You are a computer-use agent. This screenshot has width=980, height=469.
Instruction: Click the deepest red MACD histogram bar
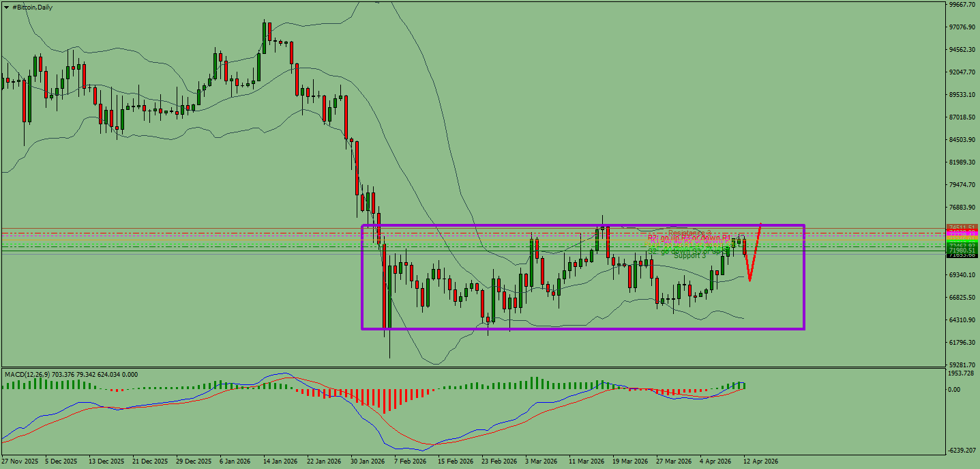click(385, 401)
